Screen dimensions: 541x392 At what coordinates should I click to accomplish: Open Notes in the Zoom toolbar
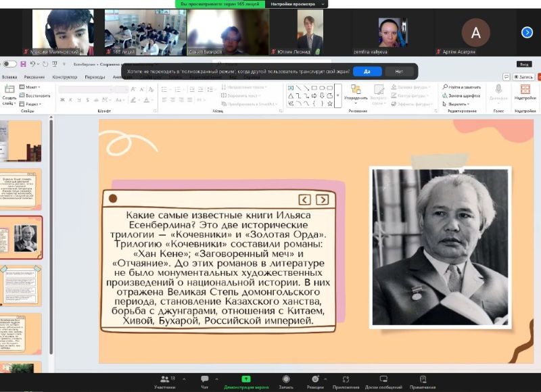pos(423,380)
